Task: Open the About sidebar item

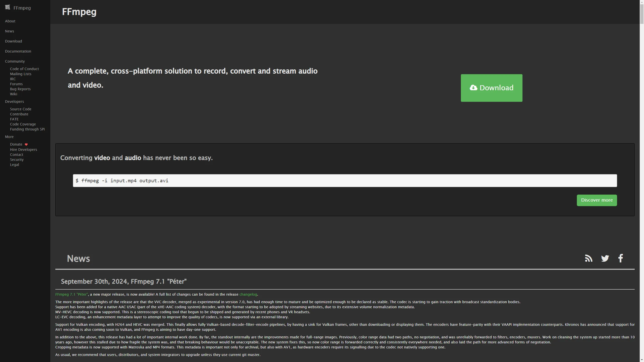Action: [10, 21]
